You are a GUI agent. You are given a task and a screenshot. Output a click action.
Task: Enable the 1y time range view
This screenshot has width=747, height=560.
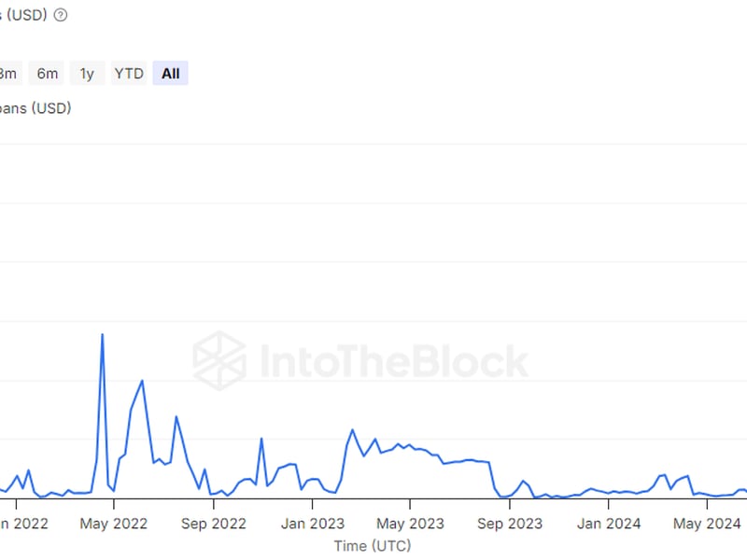pos(87,73)
